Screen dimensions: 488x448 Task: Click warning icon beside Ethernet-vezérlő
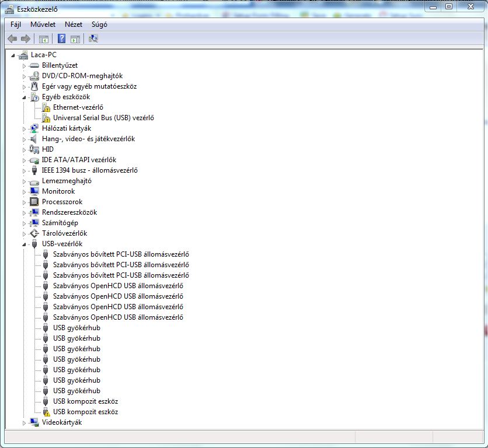tap(46, 108)
